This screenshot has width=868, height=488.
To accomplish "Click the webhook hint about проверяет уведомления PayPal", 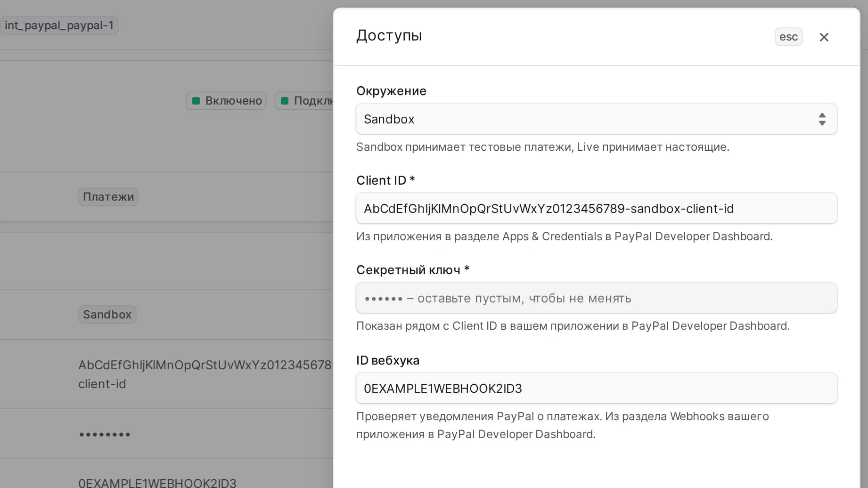I will click(x=563, y=425).
